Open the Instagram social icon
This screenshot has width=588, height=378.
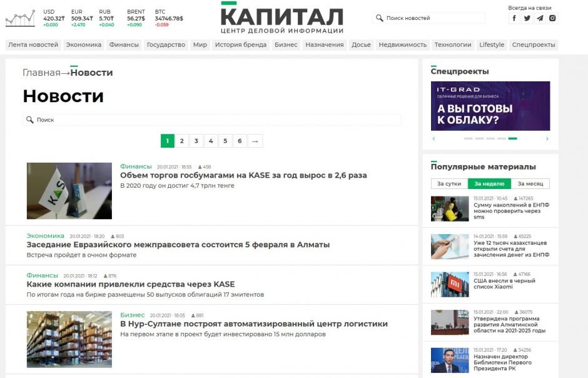(552, 18)
